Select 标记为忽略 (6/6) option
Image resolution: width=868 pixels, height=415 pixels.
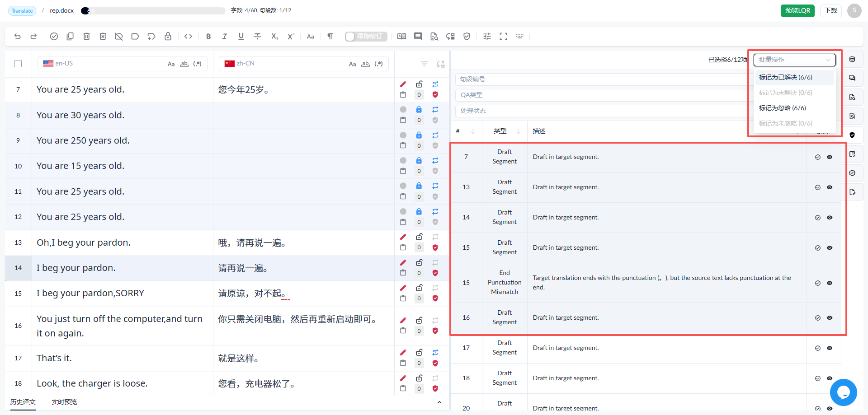(794, 108)
